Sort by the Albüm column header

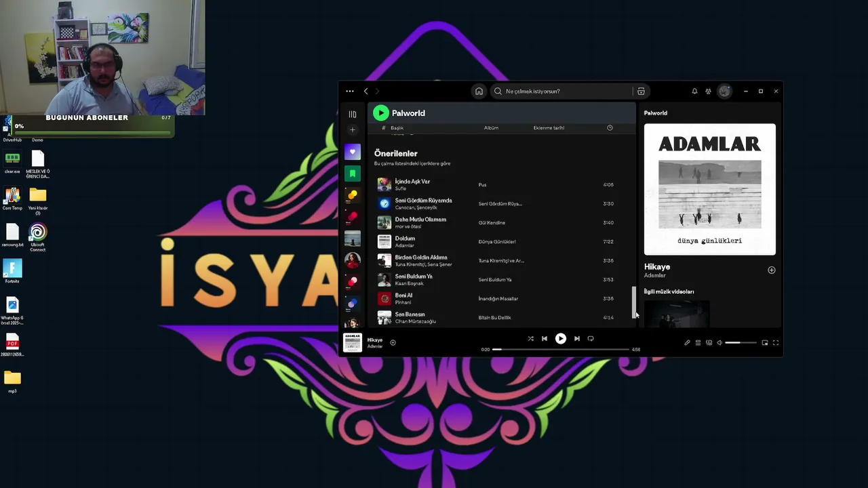click(491, 128)
